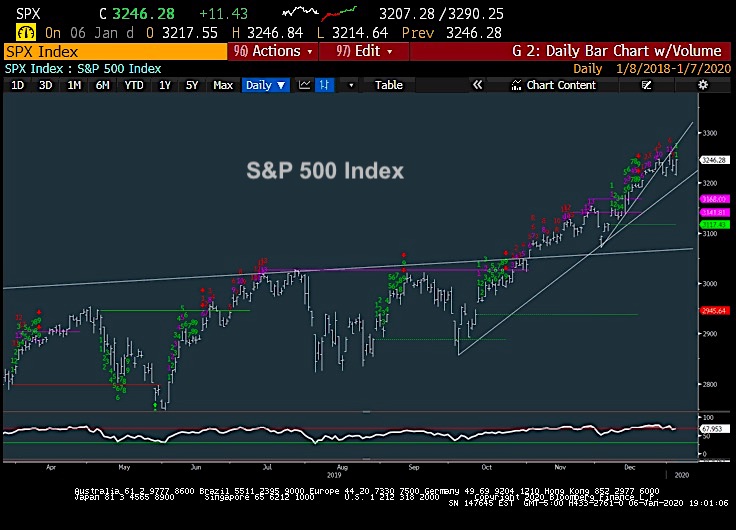Select the bar chart type icon
The image size is (736, 530).
click(324, 85)
